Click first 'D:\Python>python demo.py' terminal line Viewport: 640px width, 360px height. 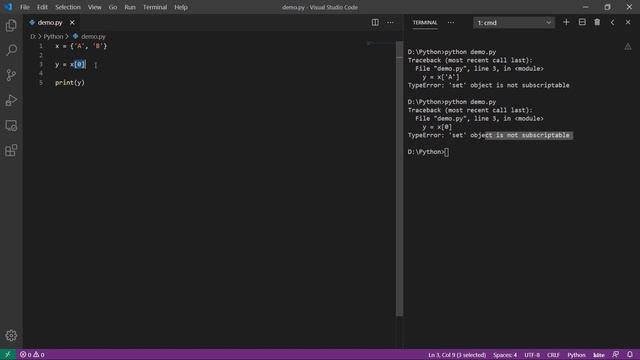point(452,52)
